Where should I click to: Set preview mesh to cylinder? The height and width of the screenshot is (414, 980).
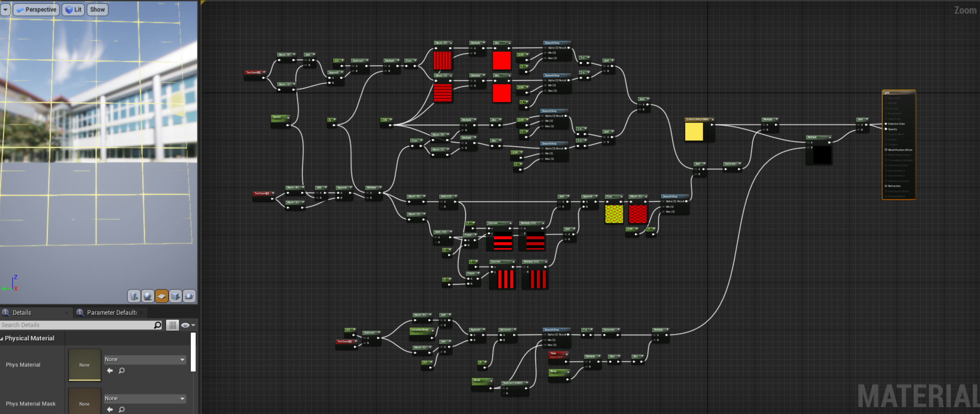(x=134, y=296)
